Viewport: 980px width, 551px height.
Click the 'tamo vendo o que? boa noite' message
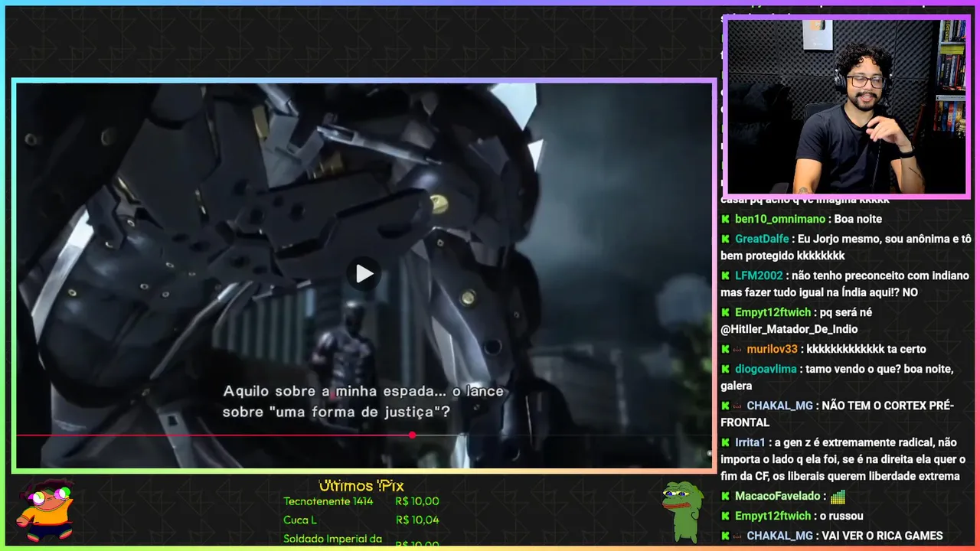click(x=837, y=377)
